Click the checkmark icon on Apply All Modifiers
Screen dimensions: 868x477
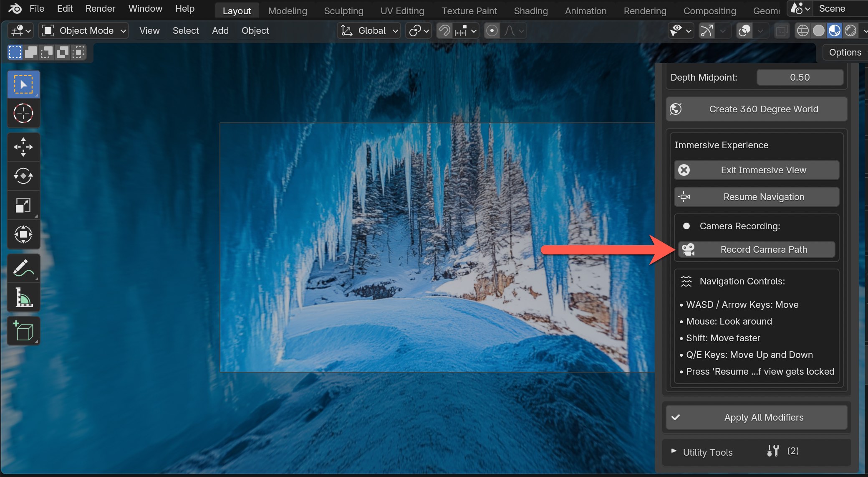point(676,417)
